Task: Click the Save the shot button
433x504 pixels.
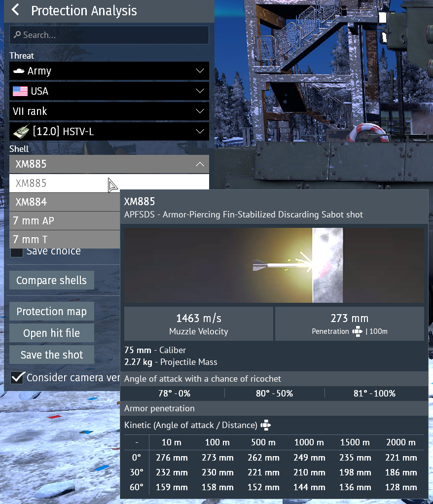Action: click(51, 355)
